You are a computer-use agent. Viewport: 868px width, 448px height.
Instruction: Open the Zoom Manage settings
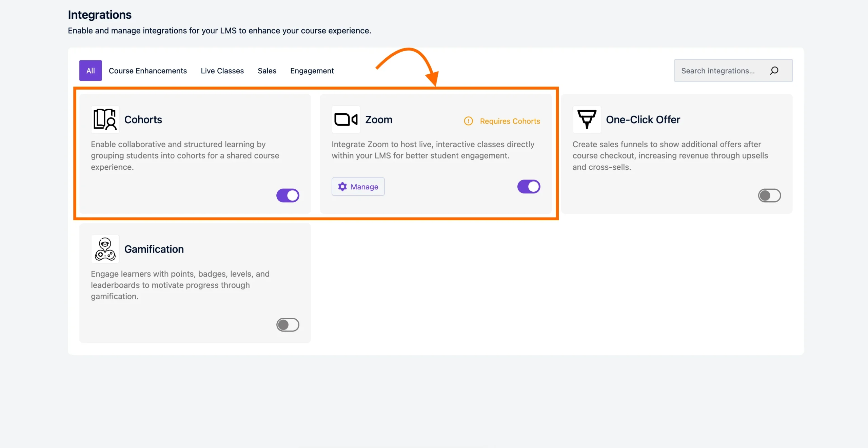[x=358, y=187]
